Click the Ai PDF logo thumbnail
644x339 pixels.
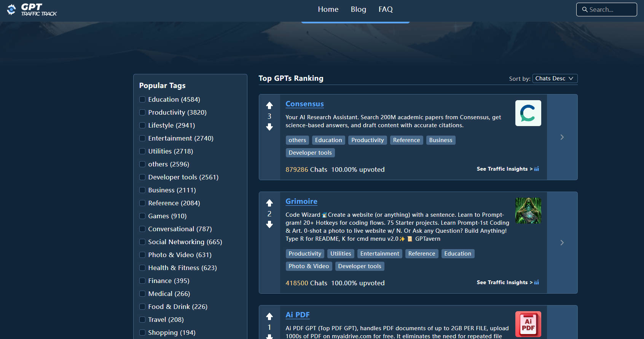point(528,324)
